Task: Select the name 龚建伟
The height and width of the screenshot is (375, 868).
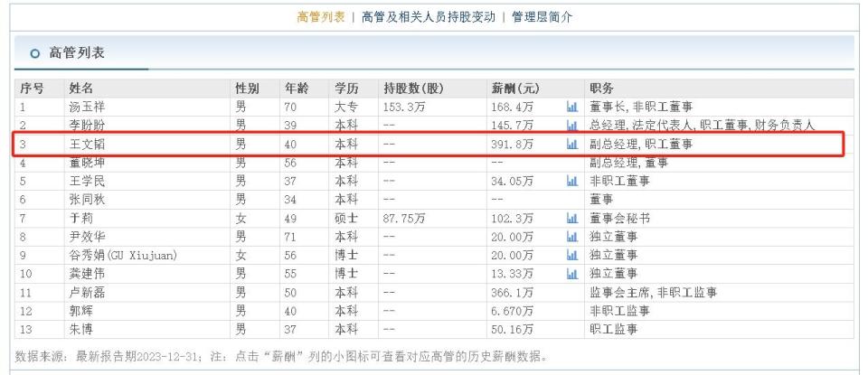Action: coord(87,274)
